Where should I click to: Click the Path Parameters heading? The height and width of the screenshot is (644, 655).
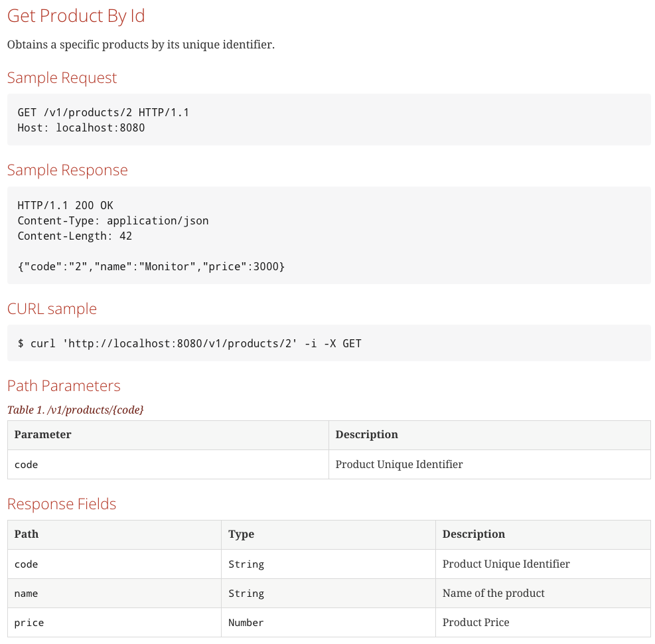64,386
